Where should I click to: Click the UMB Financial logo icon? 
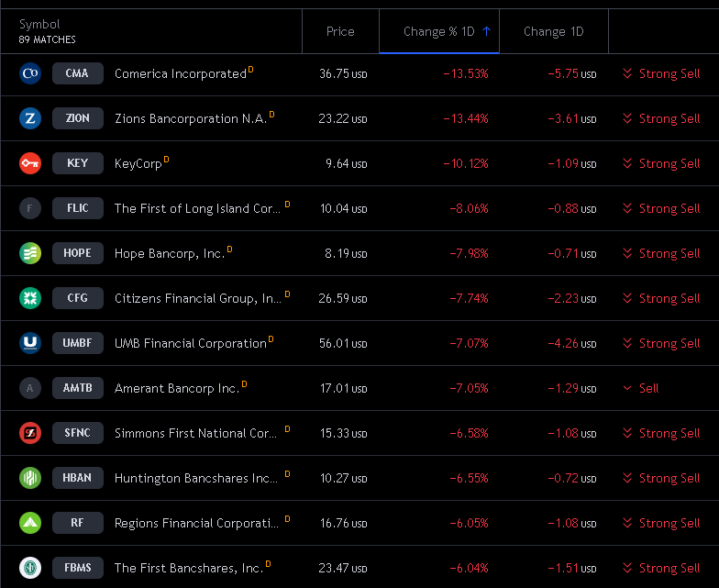coord(30,343)
